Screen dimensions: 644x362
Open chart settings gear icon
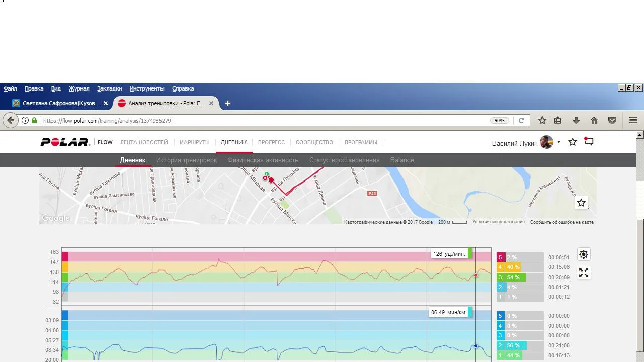584,254
